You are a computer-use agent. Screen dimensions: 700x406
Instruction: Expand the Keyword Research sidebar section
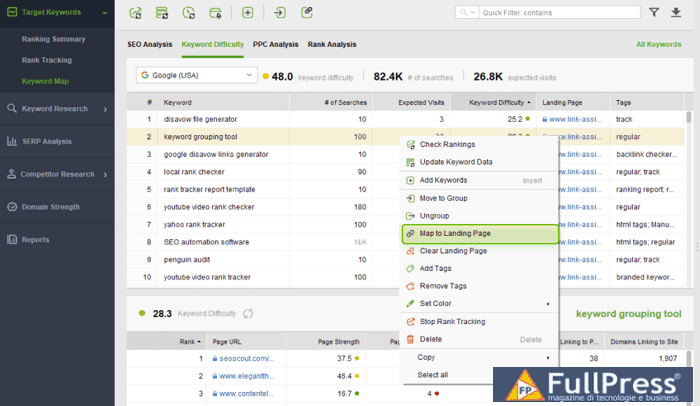[104, 108]
